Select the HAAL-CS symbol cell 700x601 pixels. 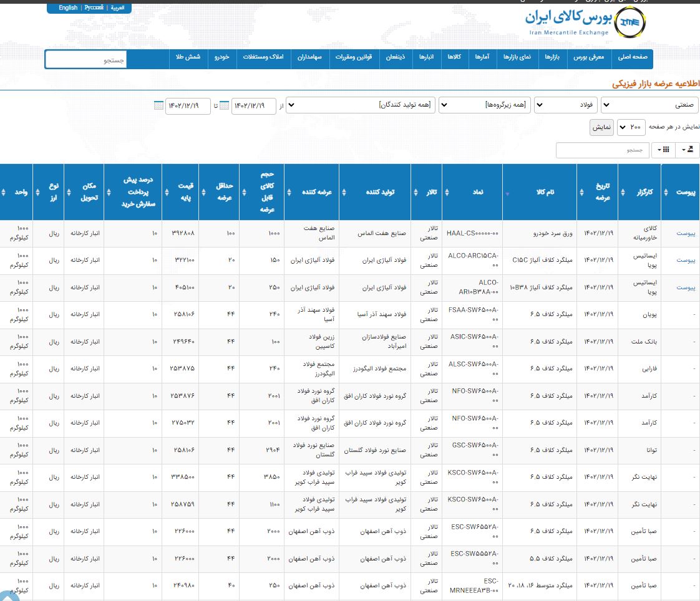click(472, 233)
